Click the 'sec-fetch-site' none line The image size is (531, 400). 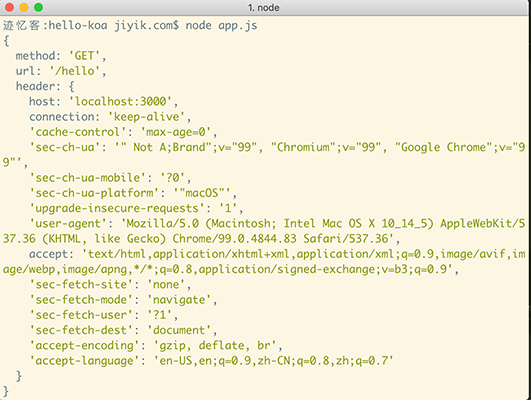(x=110, y=284)
